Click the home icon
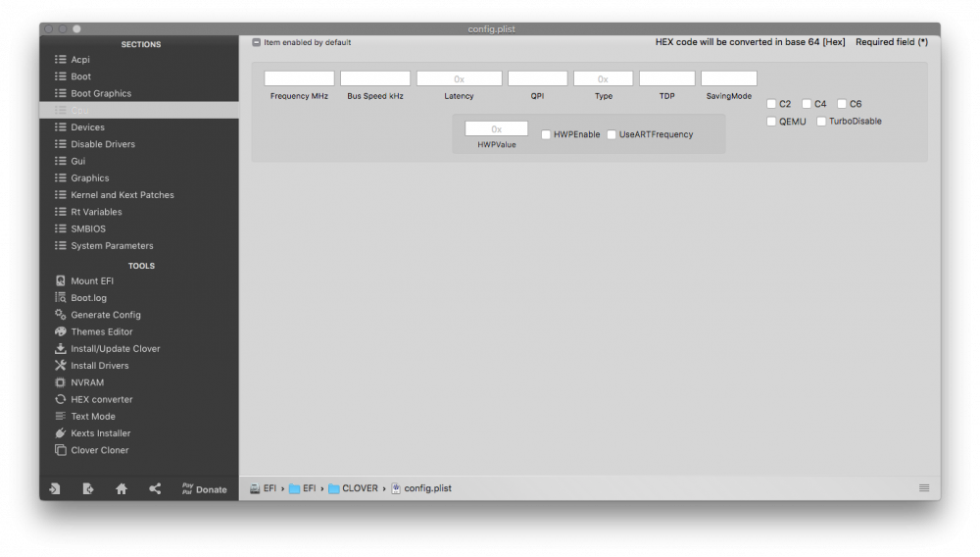The width and height of the screenshot is (980, 557). [x=122, y=489]
